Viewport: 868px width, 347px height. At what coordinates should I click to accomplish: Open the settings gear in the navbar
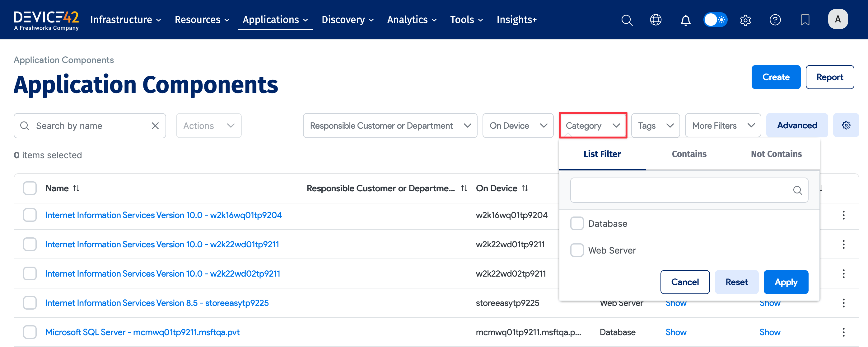(x=745, y=20)
